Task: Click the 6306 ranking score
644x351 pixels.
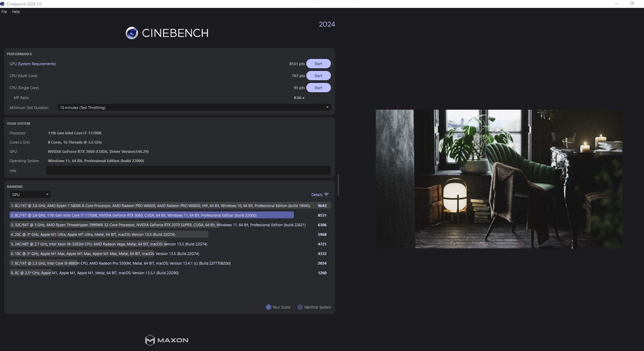Action: [x=322, y=225]
